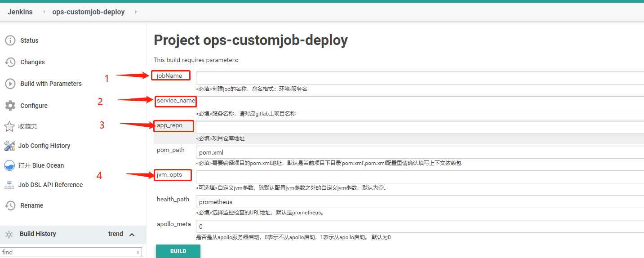Click the pom_path parameter label
Image resolution: width=644 pixels, height=258 pixels.
pyautogui.click(x=171, y=150)
